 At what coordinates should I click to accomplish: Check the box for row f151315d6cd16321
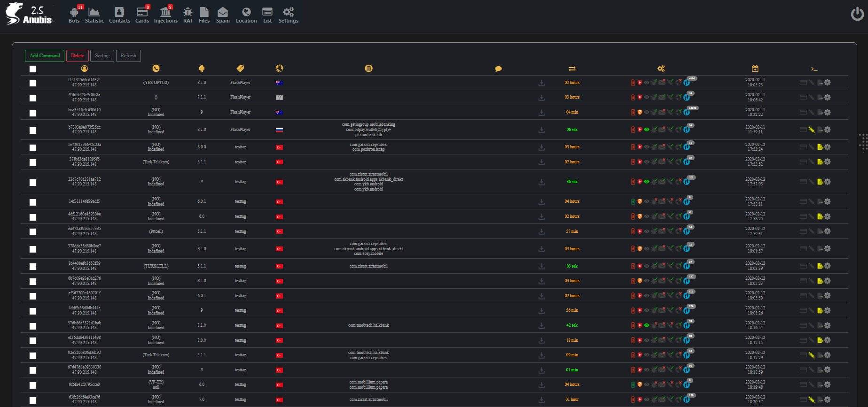pos(33,83)
